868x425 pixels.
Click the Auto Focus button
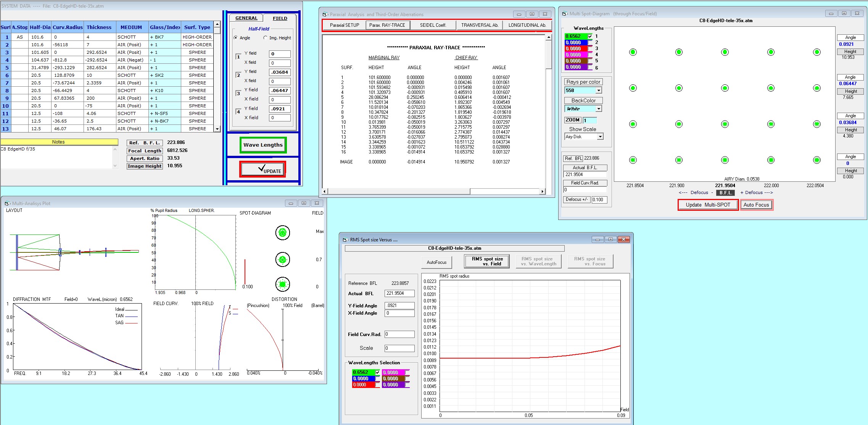[x=756, y=205]
